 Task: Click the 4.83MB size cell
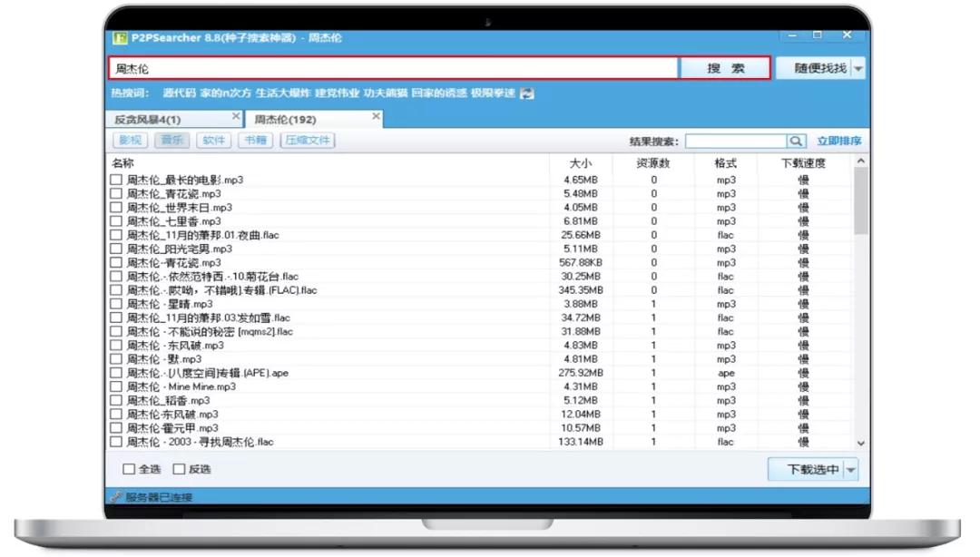coord(581,345)
